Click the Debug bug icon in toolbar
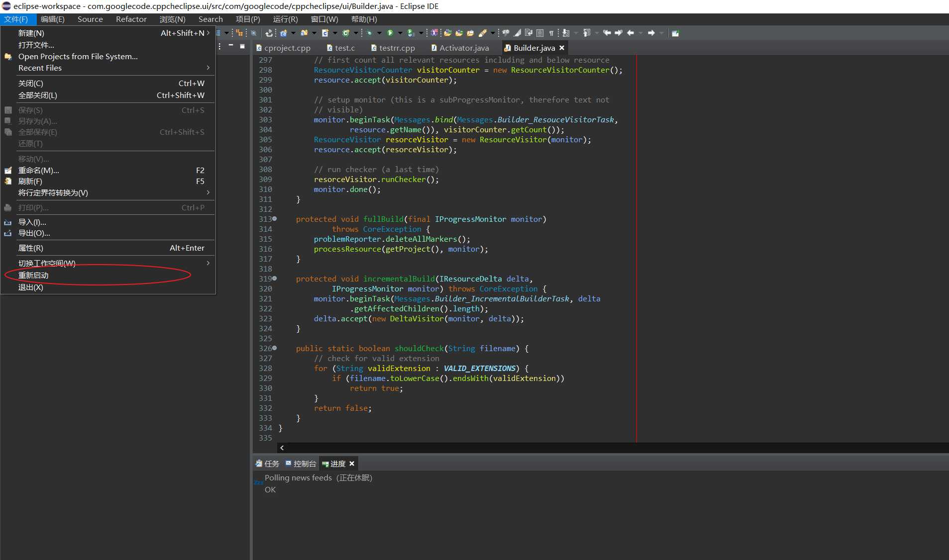The width and height of the screenshot is (949, 560). 369,33
